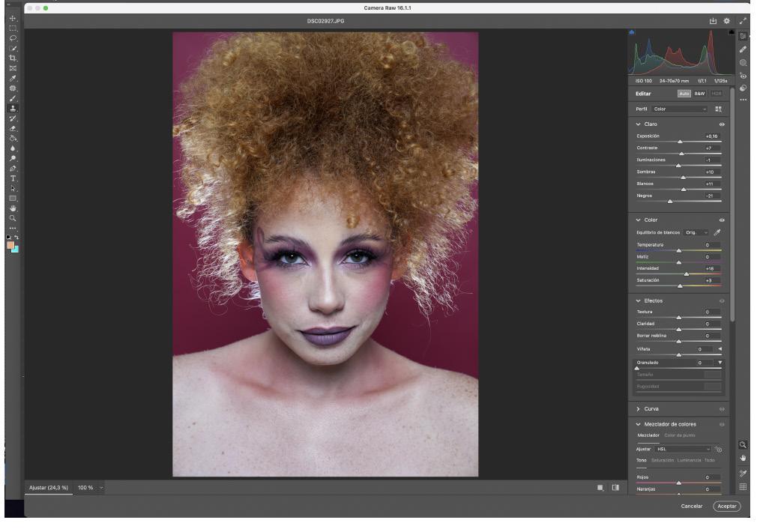Select the Pen tool
769x532 pixels.
(x=13, y=169)
